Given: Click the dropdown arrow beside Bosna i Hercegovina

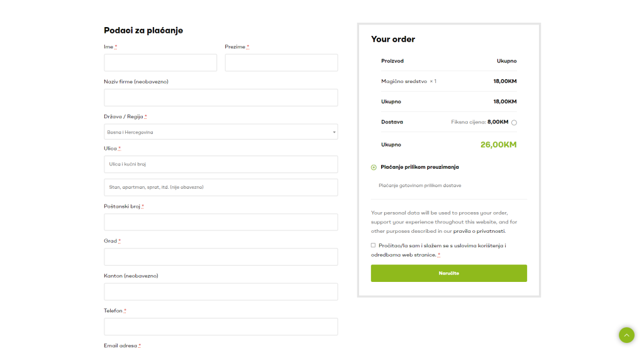Looking at the screenshot, I should 334,132.
